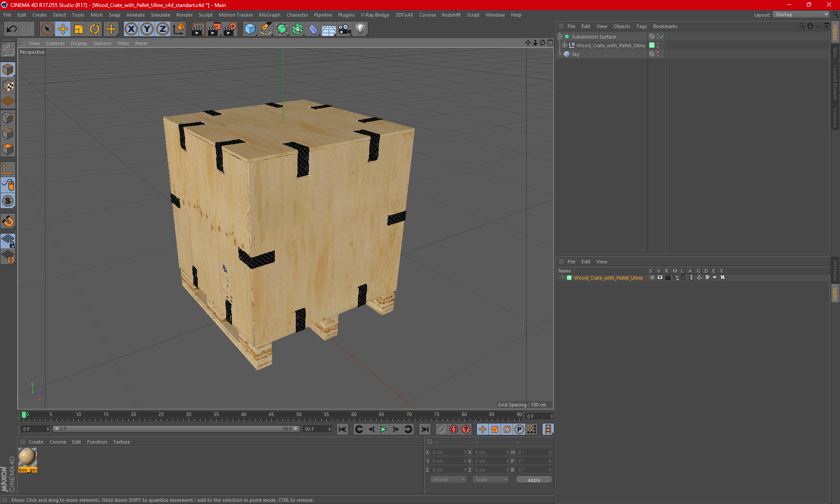Select the Scale tool

coord(79,29)
